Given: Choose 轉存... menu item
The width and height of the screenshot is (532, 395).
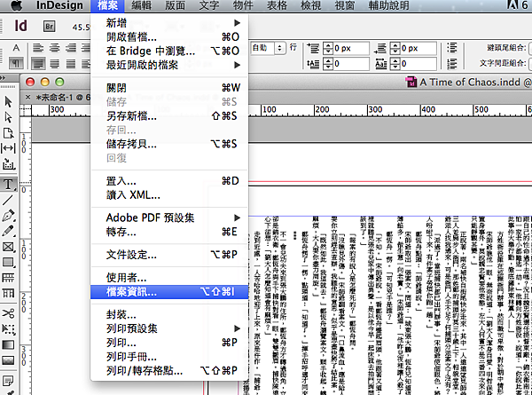Looking at the screenshot, I should (169, 232).
